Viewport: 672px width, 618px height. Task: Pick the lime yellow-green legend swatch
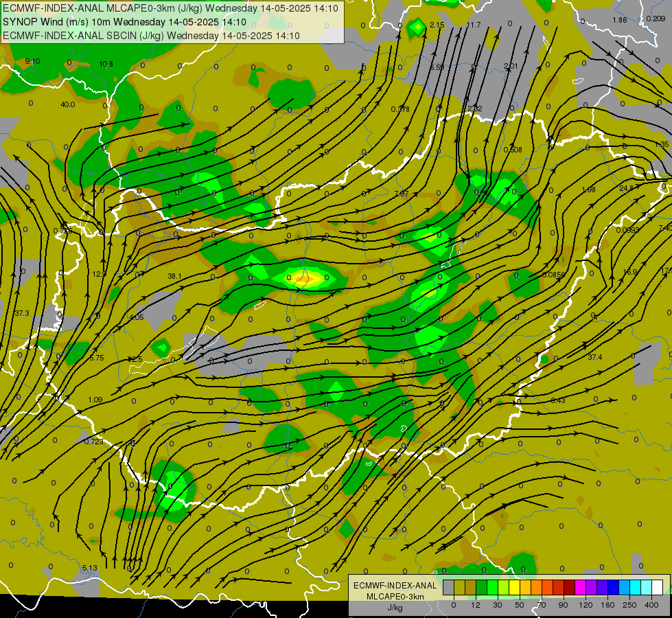(x=504, y=587)
